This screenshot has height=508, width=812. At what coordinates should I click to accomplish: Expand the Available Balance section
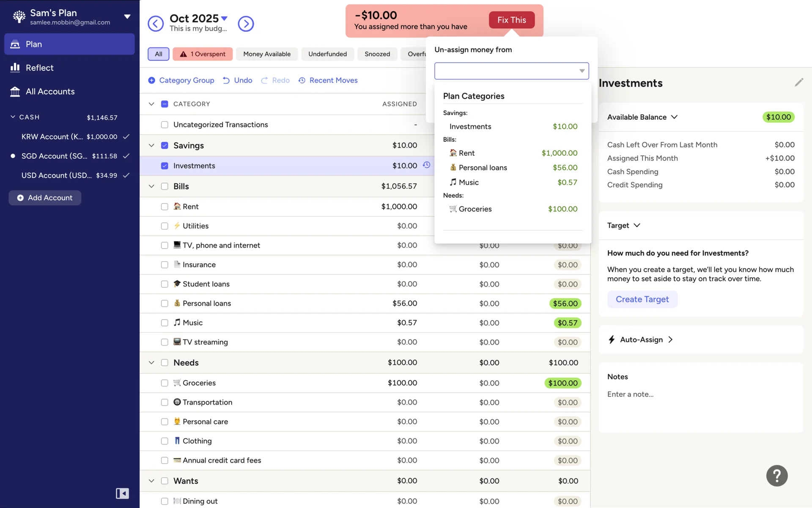point(674,117)
